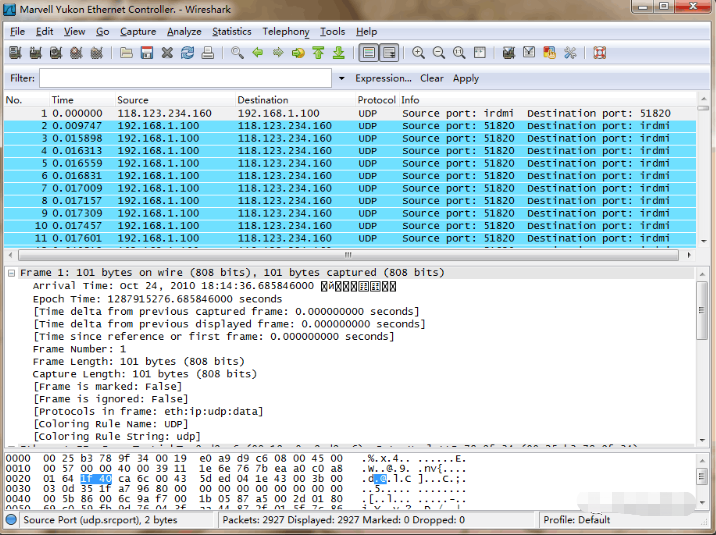
Task: Open help lifebuoy toolbar icon
Action: [600, 53]
